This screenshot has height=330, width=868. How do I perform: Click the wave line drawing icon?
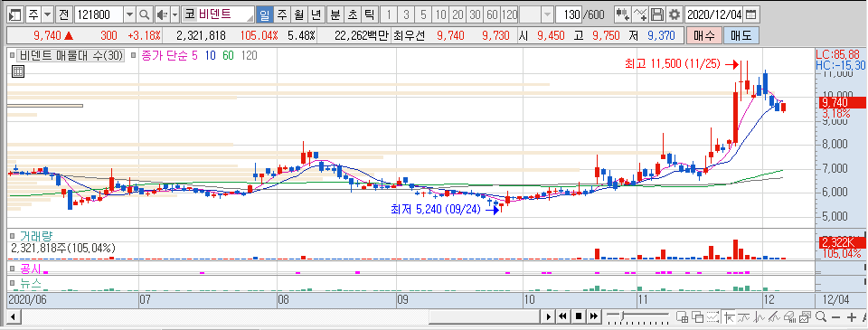759,316
